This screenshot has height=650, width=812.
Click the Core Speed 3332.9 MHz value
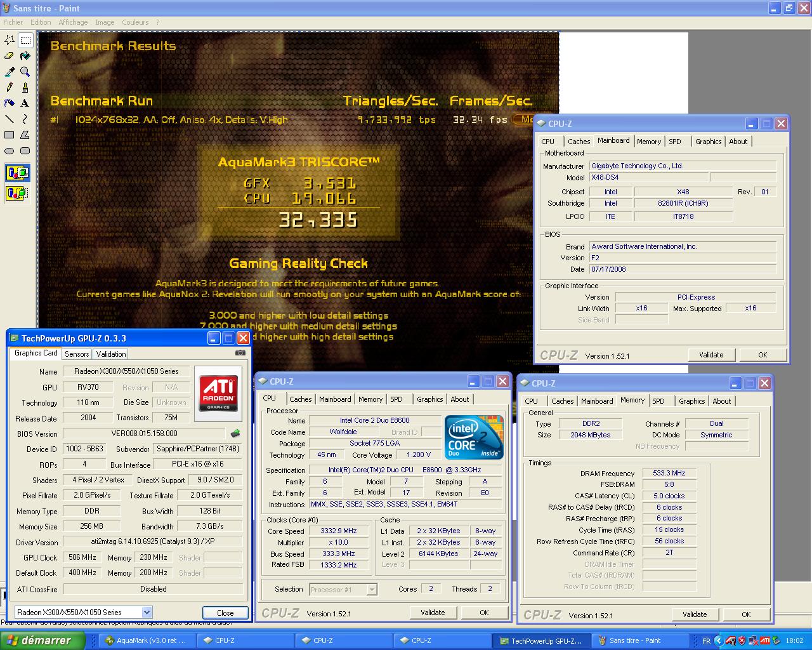(339, 531)
